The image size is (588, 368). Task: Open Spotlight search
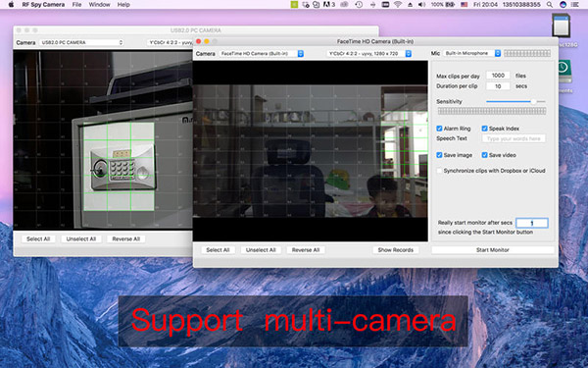pyautogui.click(x=550, y=5)
